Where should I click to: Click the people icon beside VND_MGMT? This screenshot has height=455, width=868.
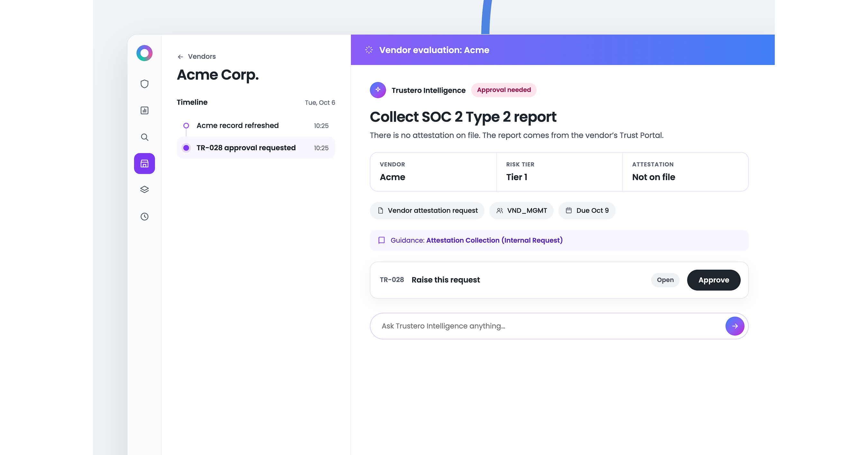[x=499, y=210]
